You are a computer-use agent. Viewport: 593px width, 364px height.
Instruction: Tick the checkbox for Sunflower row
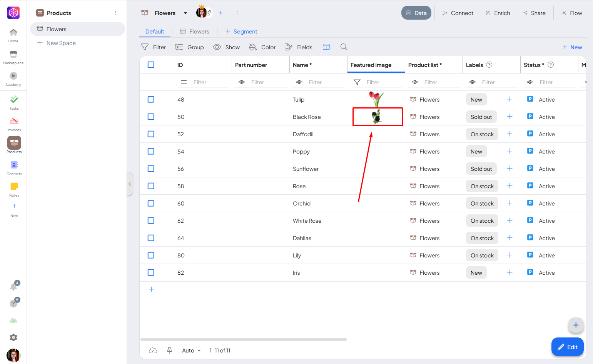[x=151, y=169]
